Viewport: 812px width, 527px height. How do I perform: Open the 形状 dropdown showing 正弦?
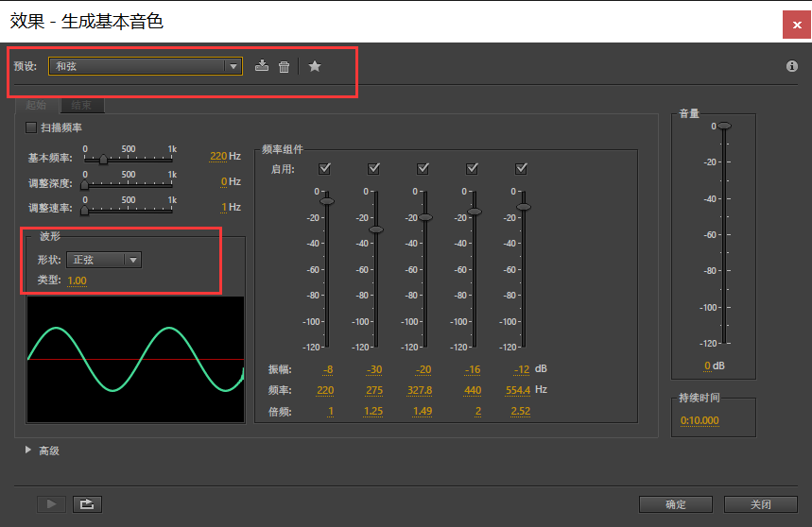click(104, 260)
